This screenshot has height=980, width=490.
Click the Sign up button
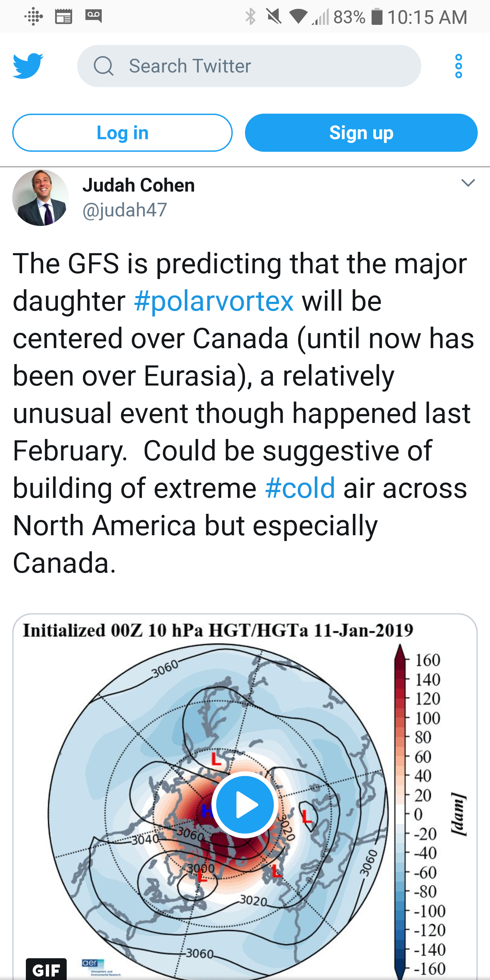click(x=361, y=133)
